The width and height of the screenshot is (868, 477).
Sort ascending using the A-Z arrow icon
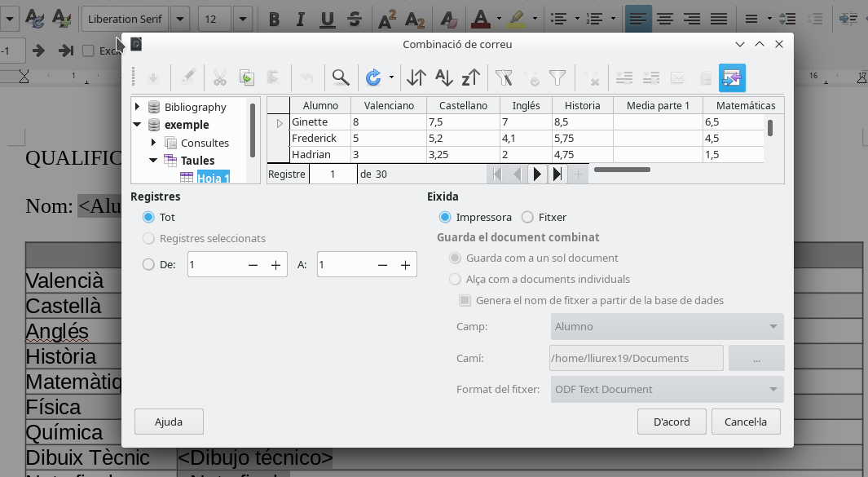point(443,78)
